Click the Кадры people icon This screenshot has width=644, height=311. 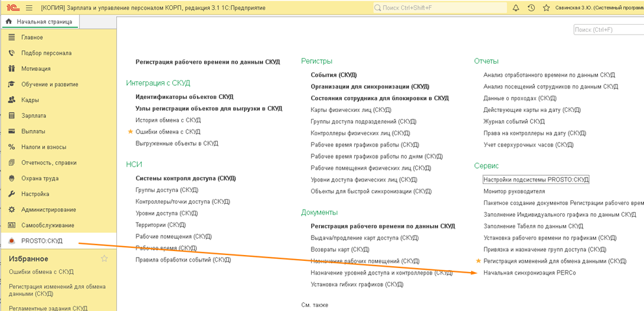click(x=12, y=100)
